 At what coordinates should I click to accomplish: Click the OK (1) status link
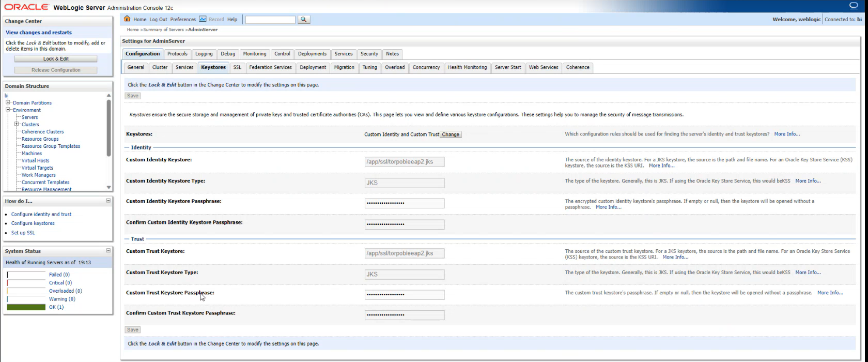click(56, 307)
